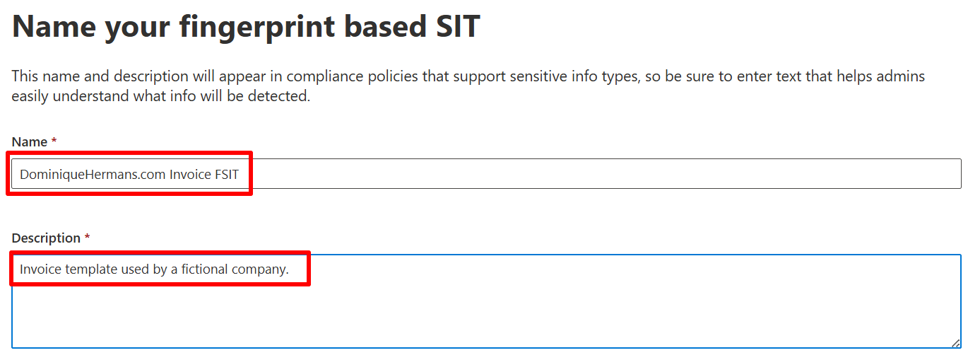Click the "Name" field label

click(x=30, y=142)
